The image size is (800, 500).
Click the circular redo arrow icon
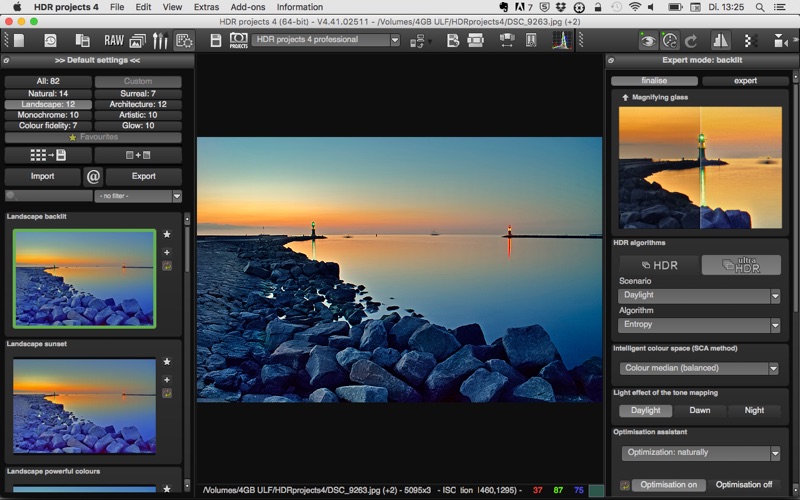(691, 41)
